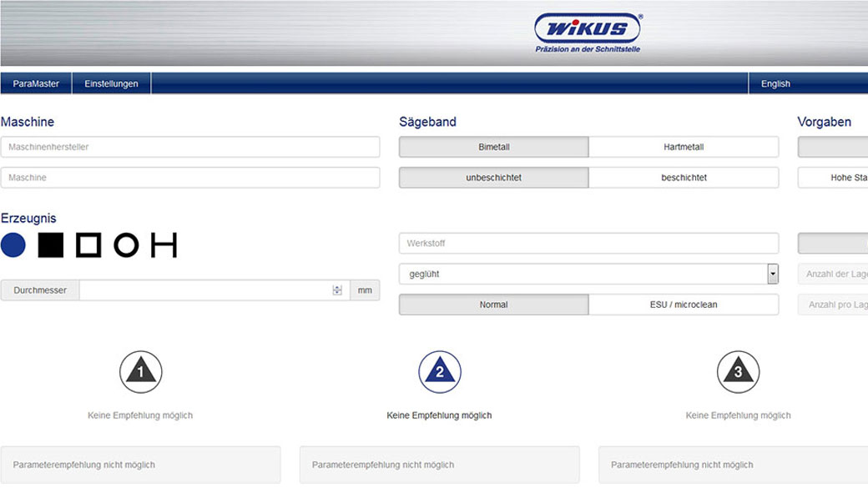This screenshot has height=488, width=868.
Task: Select the filled circle round profile shape
Action: tap(13, 245)
